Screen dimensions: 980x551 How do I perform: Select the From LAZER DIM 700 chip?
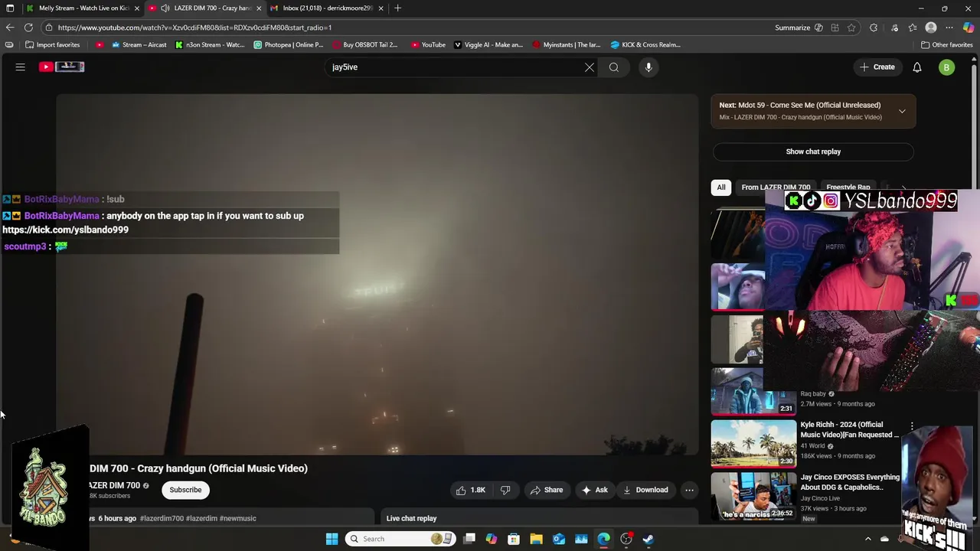click(776, 187)
